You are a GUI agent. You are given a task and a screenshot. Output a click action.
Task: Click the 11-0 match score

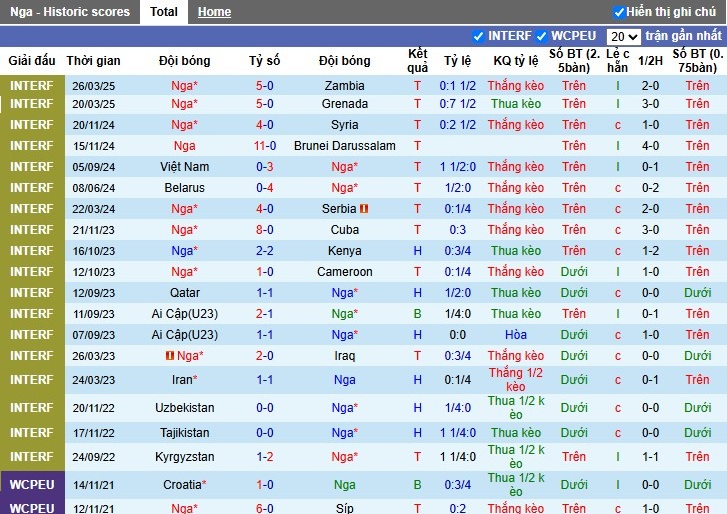[264, 146]
